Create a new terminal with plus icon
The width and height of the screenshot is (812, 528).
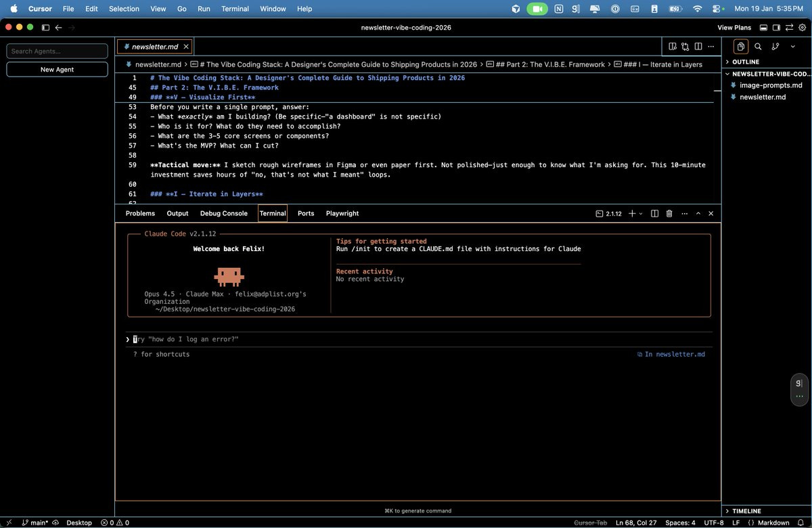click(x=632, y=213)
